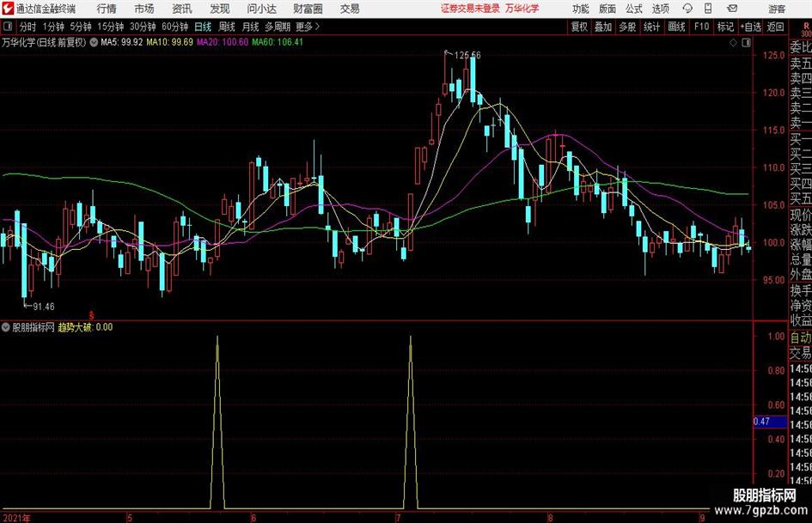Viewport: 812px width, 523px height.
Task: Click the 0.47 highlighted axis value
Action: tap(770, 422)
